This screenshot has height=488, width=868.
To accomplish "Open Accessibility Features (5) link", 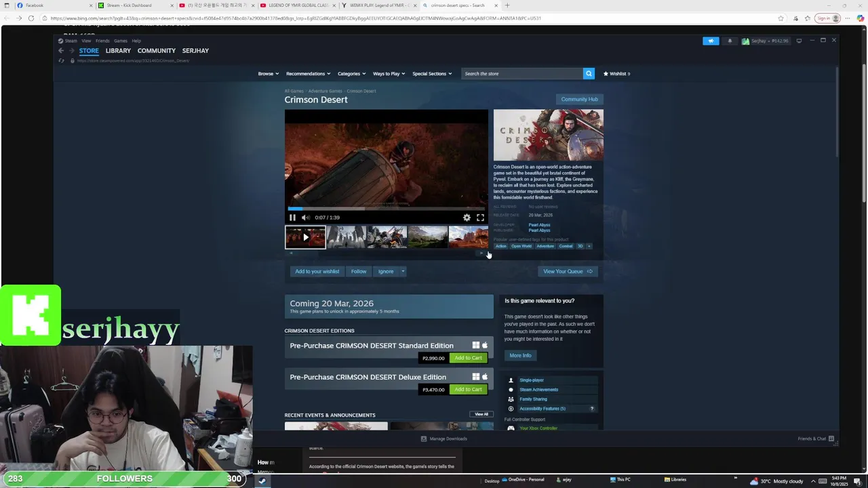I will [542, 409].
